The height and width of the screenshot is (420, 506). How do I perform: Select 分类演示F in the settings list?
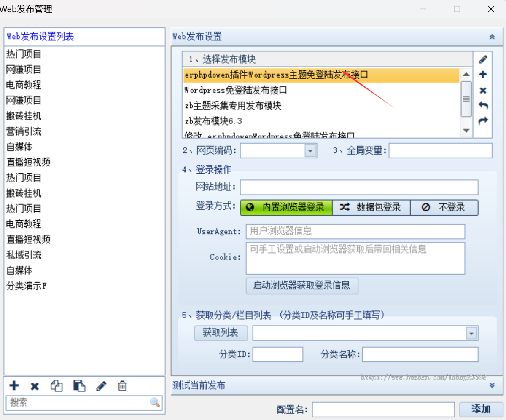pyautogui.click(x=27, y=286)
